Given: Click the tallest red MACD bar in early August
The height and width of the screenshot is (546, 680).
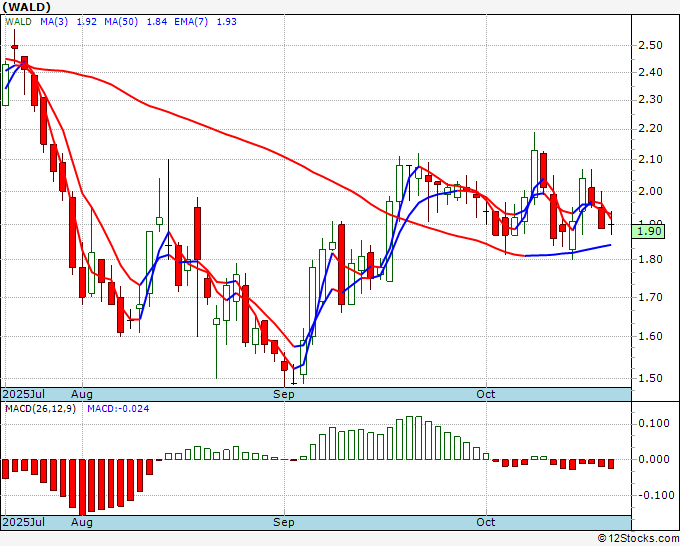Looking at the screenshot, I should (x=82, y=487).
